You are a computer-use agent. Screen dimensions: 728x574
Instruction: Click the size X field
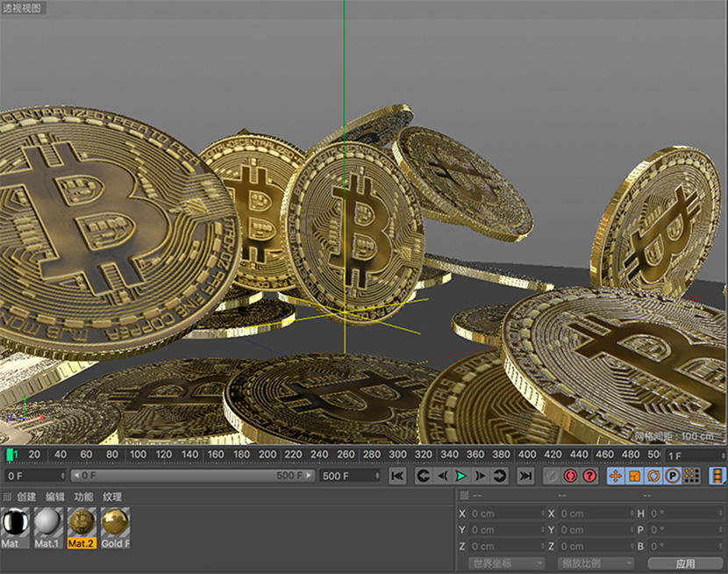click(x=596, y=513)
